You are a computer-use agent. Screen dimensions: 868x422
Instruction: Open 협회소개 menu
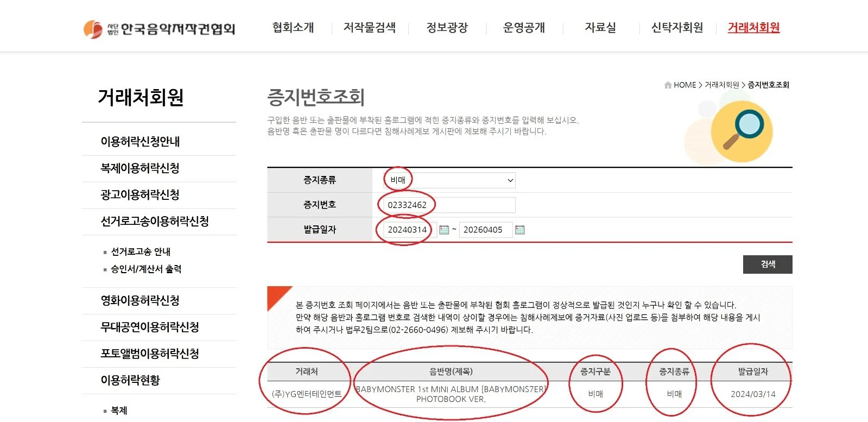coord(293,28)
